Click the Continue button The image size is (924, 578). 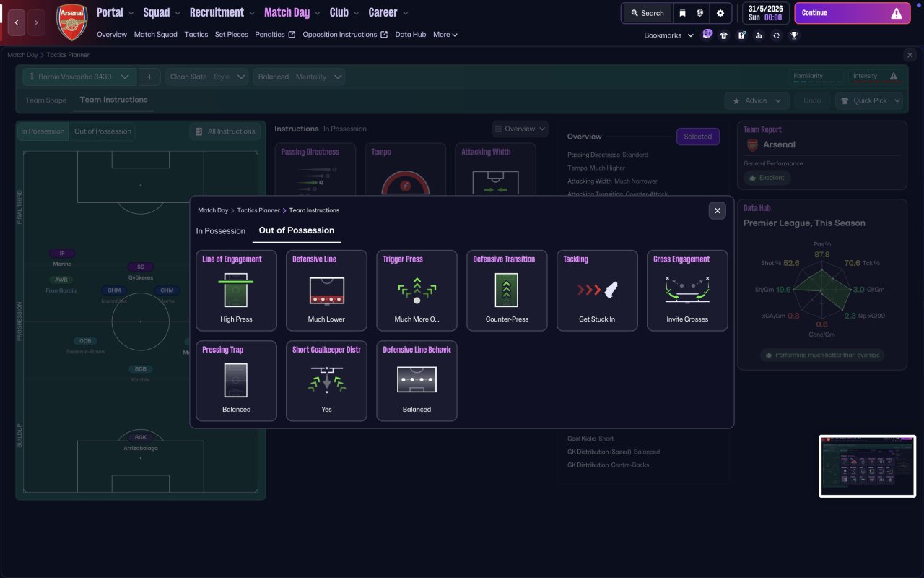point(851,13)
